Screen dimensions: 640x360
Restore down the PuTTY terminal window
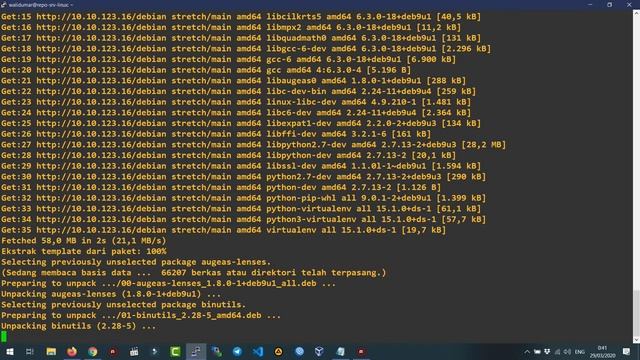609,5
